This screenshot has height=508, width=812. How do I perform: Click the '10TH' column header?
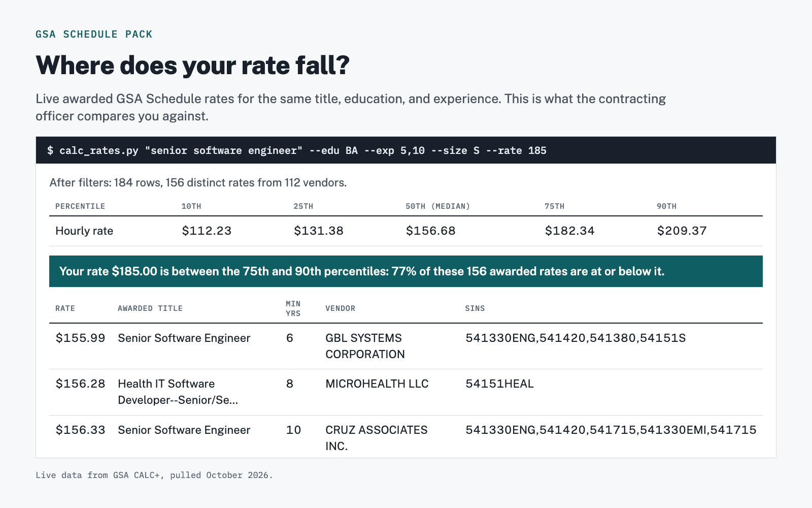pos(191,206)
